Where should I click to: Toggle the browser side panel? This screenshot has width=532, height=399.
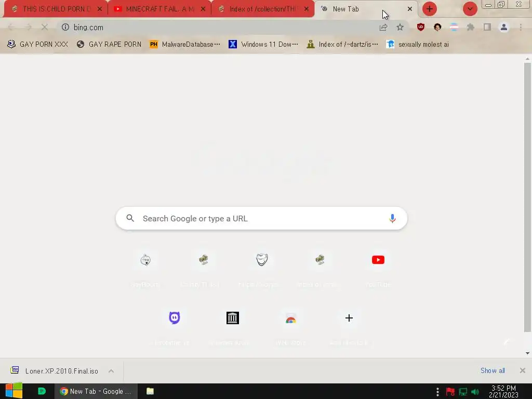(x=487, y=27)
